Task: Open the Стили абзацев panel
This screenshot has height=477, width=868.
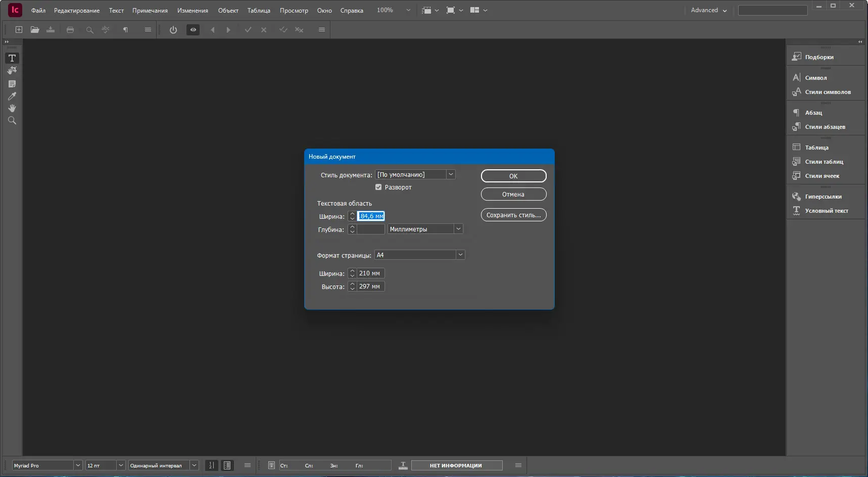Action: [825, 127]
